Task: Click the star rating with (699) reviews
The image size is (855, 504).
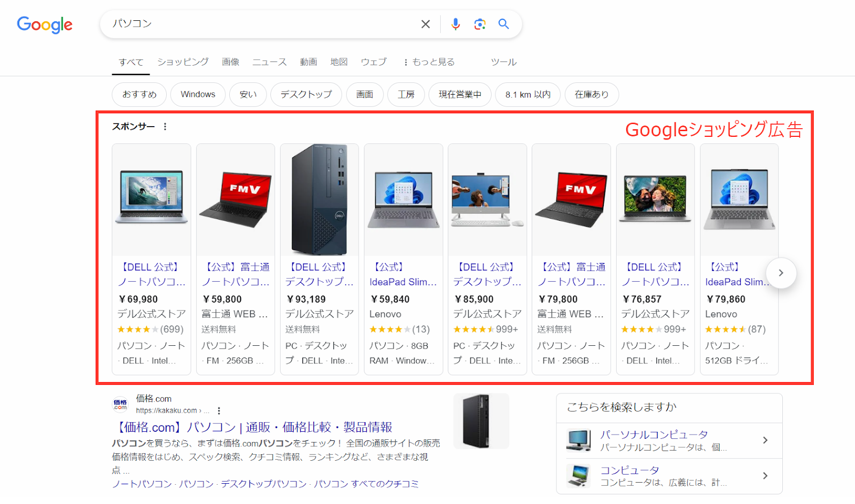Action: tap(150, 329)
